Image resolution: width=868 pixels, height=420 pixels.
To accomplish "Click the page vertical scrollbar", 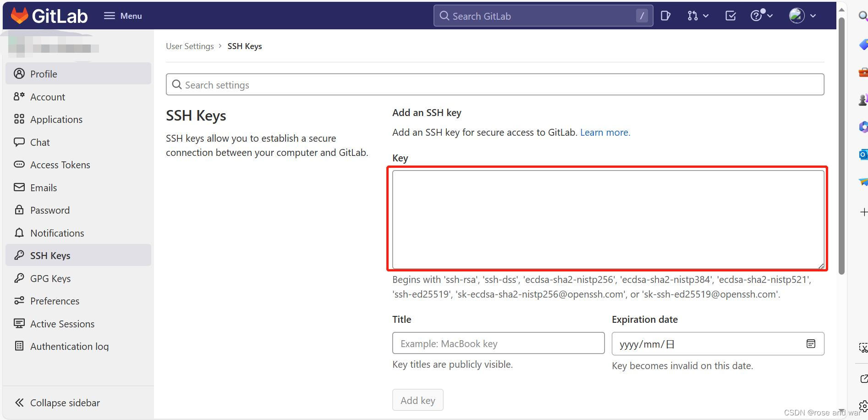I will pos(841,146).
